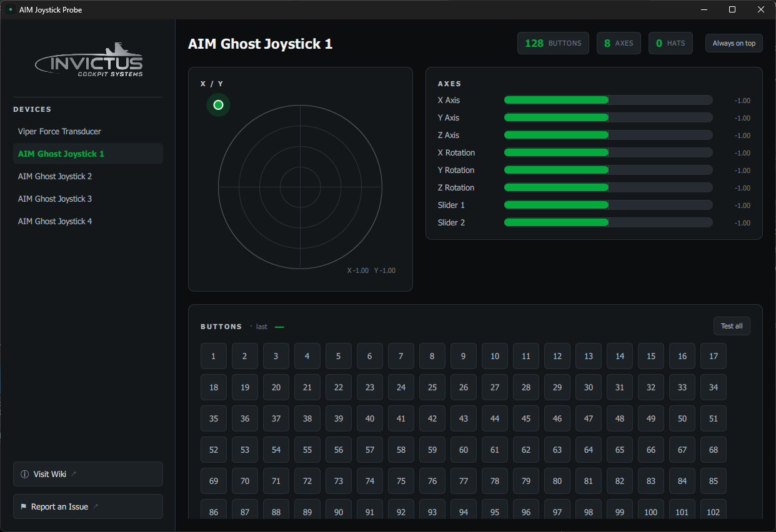Click the Slider 1 progress bar
This screenshot has width=776, height=532.
pos(608,205)
